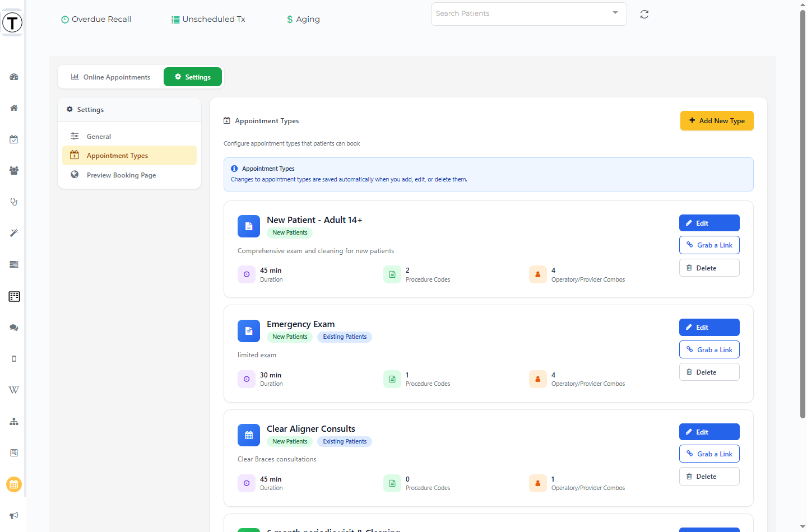Open the org chart icon in sidebar
The width and height of the screenshot is (807, 532).
(x=14, y=422)
